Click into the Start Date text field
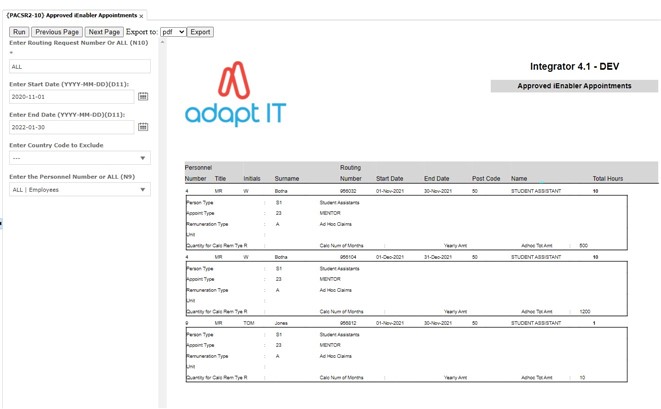Viewport: 661px width, 409px height. [70, 97]
